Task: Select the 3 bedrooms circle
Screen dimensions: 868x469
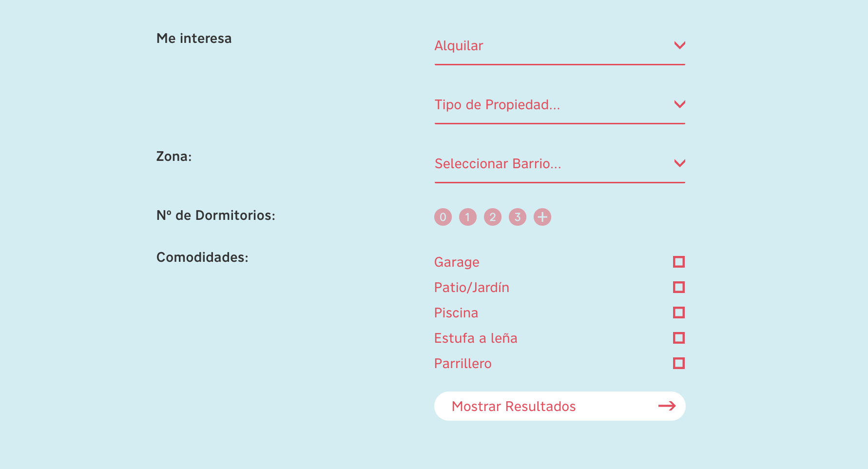Action: point(517,217)
